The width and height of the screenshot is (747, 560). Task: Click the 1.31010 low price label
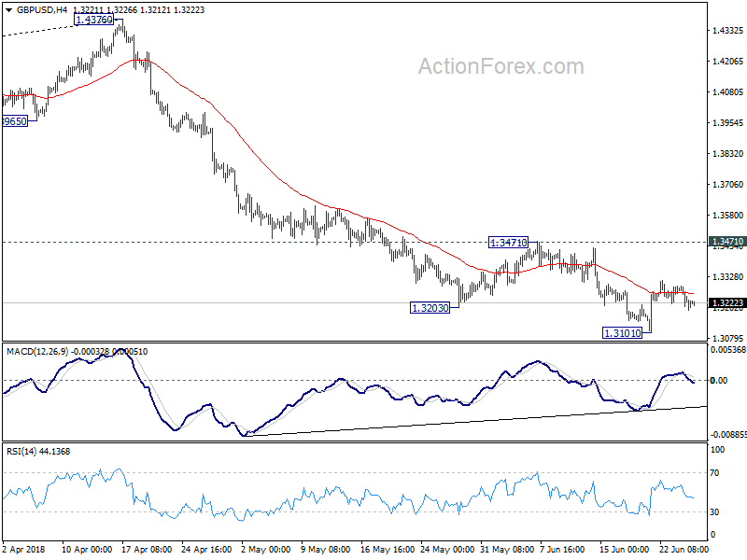(x=622, y=333)
